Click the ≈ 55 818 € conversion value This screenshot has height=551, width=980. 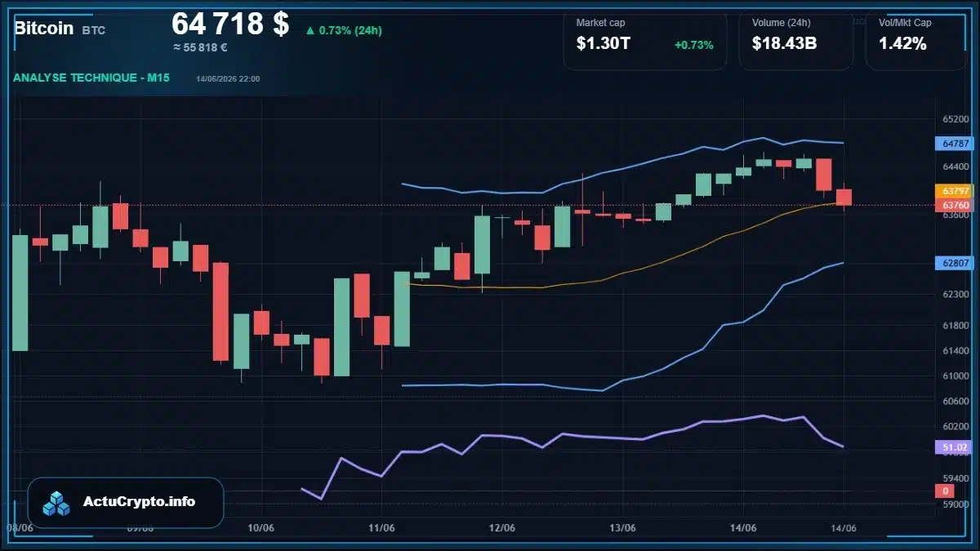[200, 47]
